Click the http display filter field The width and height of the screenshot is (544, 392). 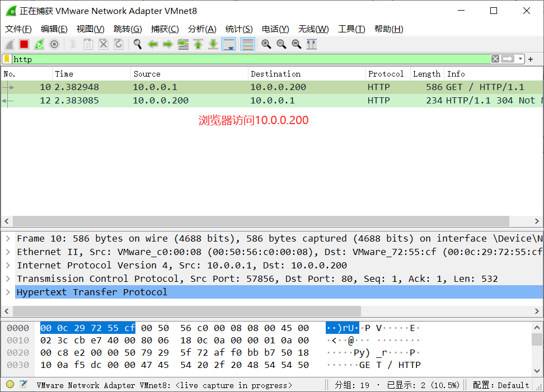(251, 59)
